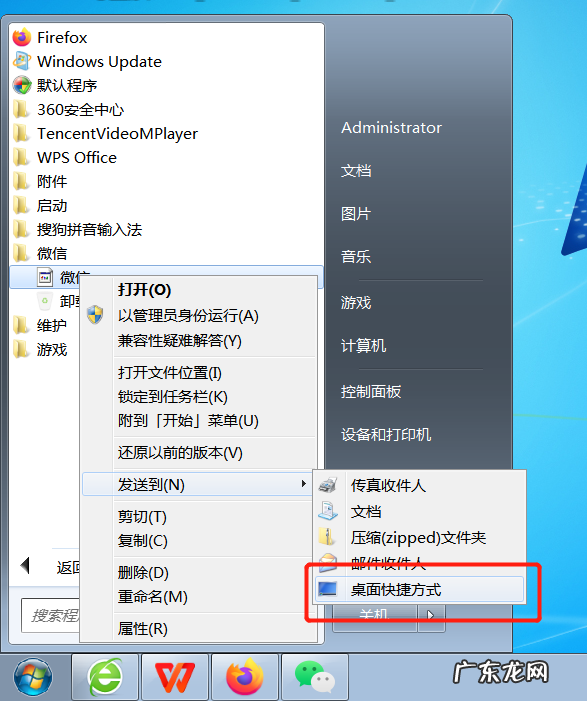Click the Windows Update icon

(x=21, y=61)
